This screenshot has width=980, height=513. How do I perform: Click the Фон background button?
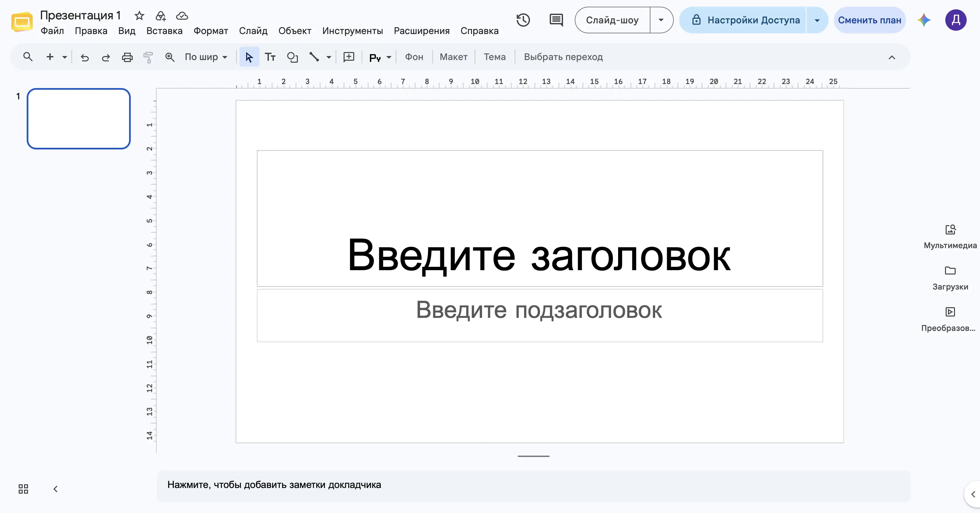click(x=414, y=57)
